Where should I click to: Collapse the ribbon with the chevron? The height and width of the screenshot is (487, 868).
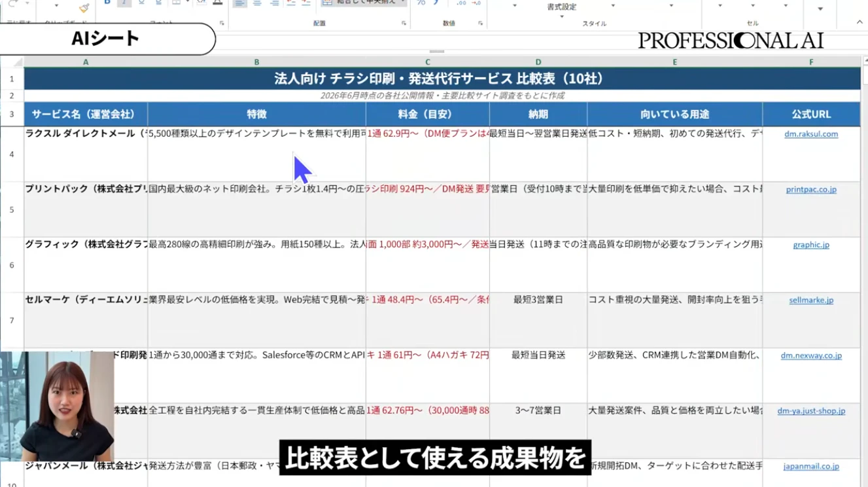859,22
